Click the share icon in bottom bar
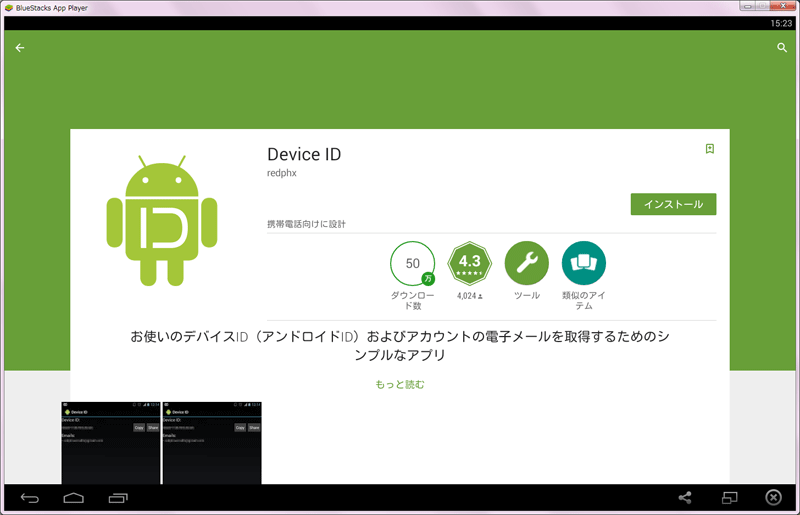Image resolution: width=800 pixels, height=515 pixels. click(x=685, y=498)
